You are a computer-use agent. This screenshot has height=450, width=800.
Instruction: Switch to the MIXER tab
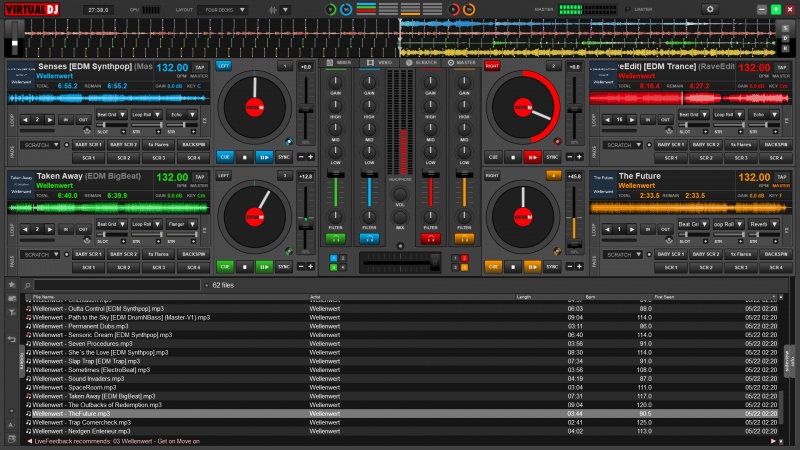[x=339, y=63]
